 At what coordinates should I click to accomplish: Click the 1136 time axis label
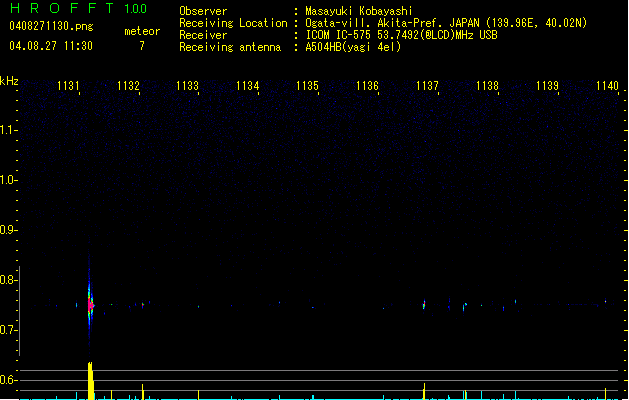click(367, 86)
